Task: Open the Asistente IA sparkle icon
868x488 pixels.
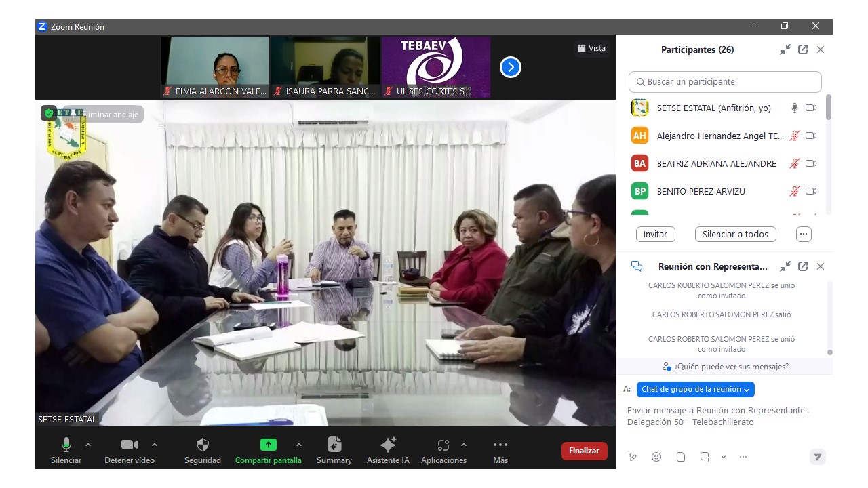Action: [388, 445]
